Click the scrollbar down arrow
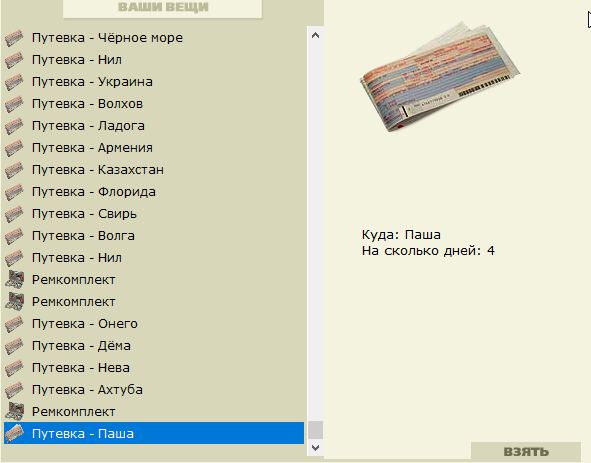This screenshot has width=591, height=463. [315, 448]
